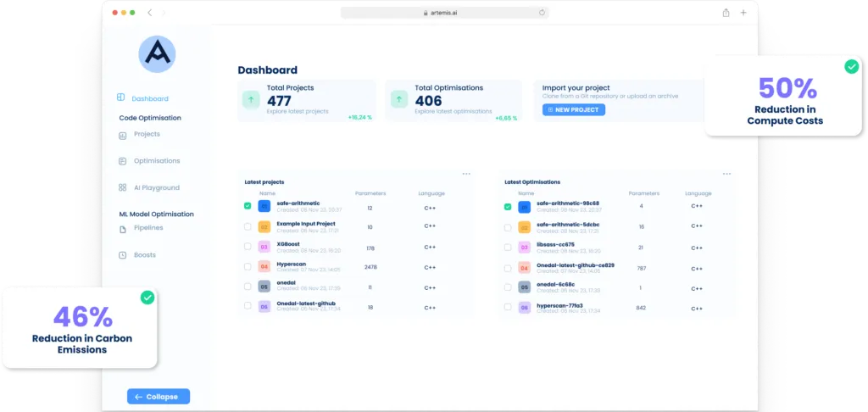
Task: Open the Dashboard icon in the sidebar
Action: coord(120,97)
